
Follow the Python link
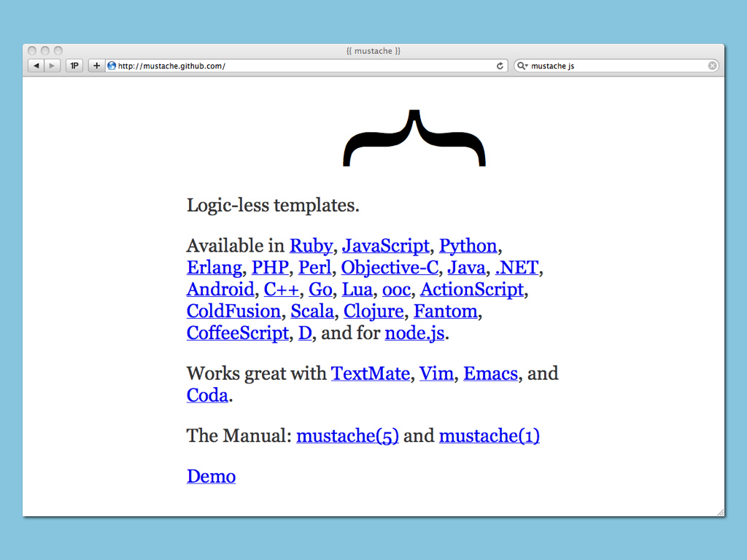coord(468,246)
